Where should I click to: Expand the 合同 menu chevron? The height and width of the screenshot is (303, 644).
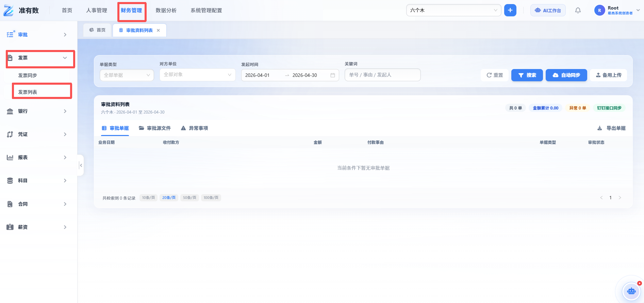click(x=65, y=204)
